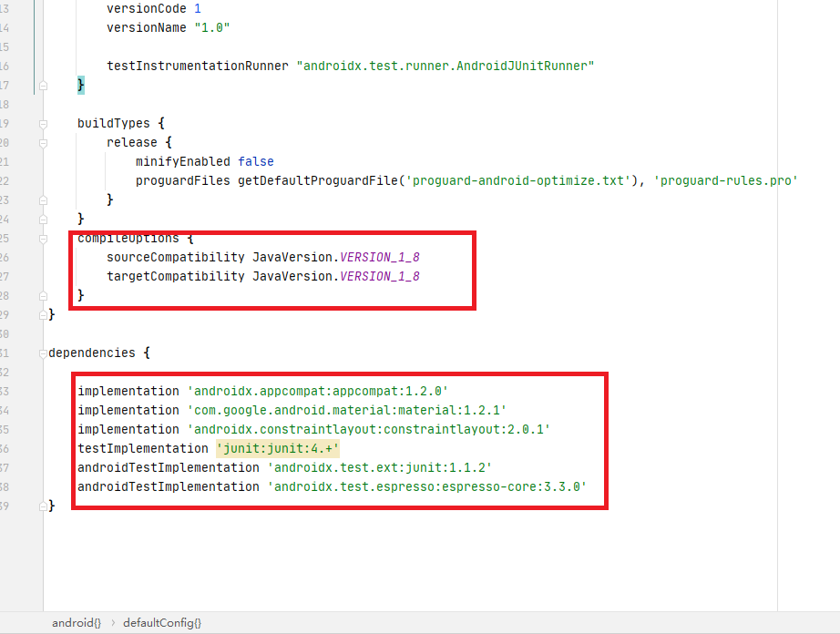The height and width of the screenshot is (634, 840).
Task: Click 'androidx.appcompat:appcompat:1.2.0' dependency string
Action: click(318, 392)
